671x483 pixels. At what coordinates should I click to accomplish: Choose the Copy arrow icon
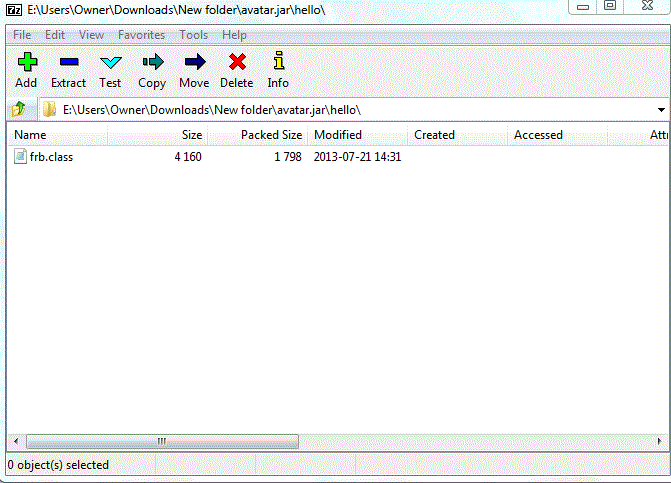[153, 62]
